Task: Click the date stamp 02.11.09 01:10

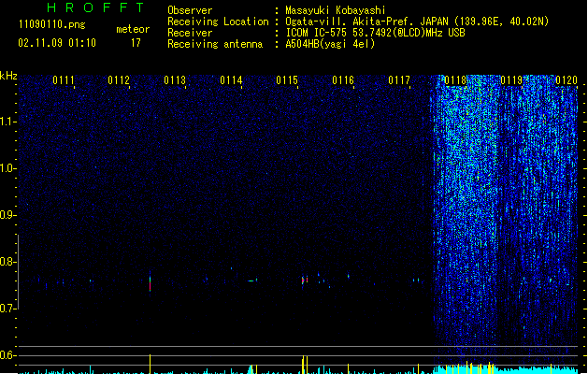Action: click(57, 43)
